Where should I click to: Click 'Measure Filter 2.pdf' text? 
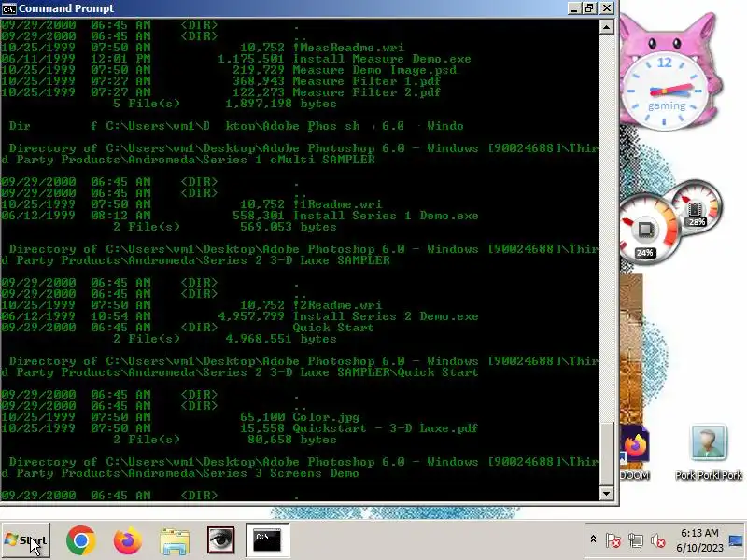tap(366, 92)
